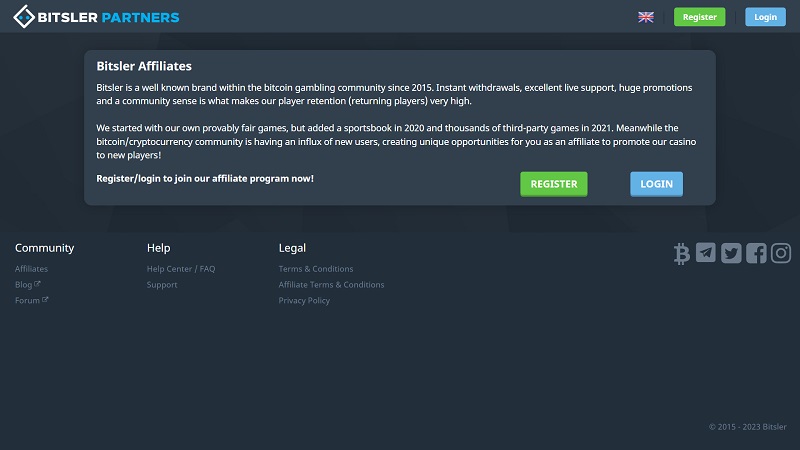Click the green Register button in header

pos(699,17)
